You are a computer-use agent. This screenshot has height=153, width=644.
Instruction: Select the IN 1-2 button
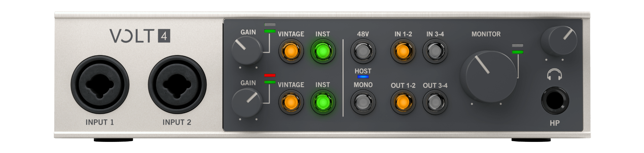pyautogui.click(x=403, y=51)
